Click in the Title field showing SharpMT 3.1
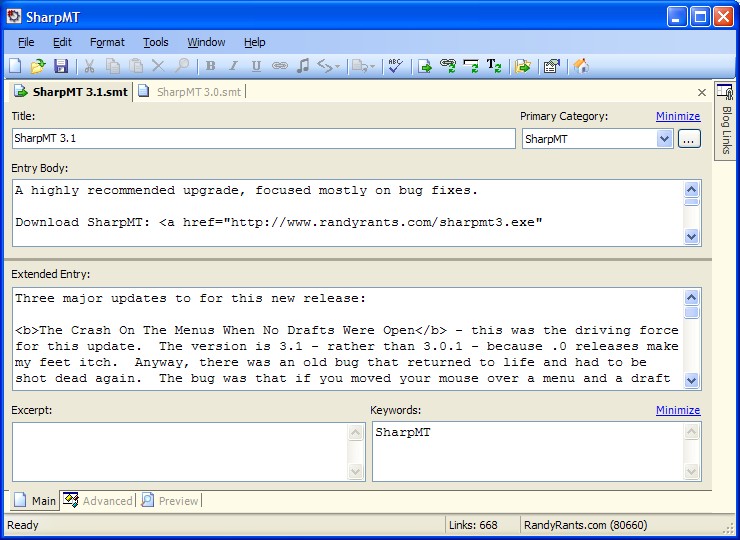The image size is (740, 540). pos(263,138)
